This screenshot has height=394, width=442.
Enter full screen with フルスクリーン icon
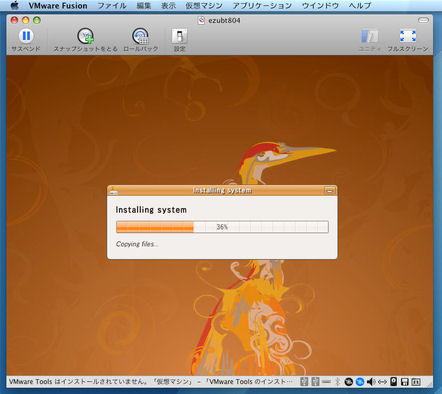[x=408, y=36]
